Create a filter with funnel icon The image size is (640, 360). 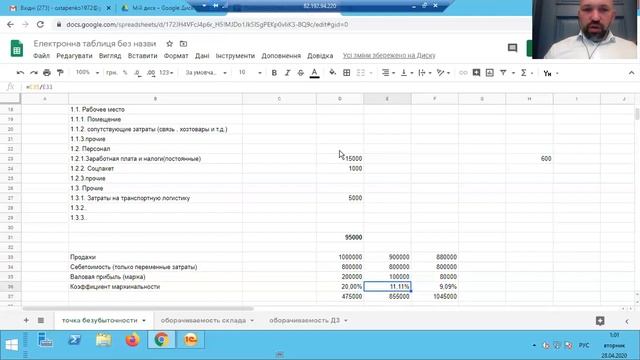pos(503,73)
